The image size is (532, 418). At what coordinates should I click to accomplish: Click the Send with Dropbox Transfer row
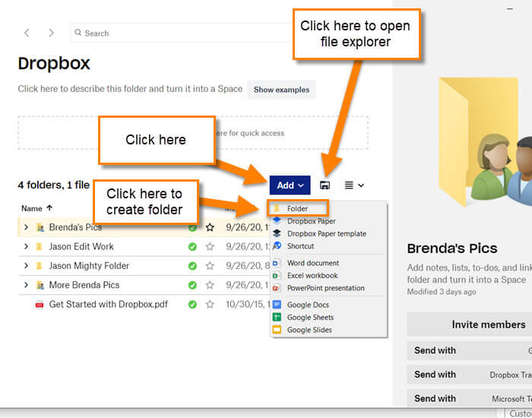(470, 375)
